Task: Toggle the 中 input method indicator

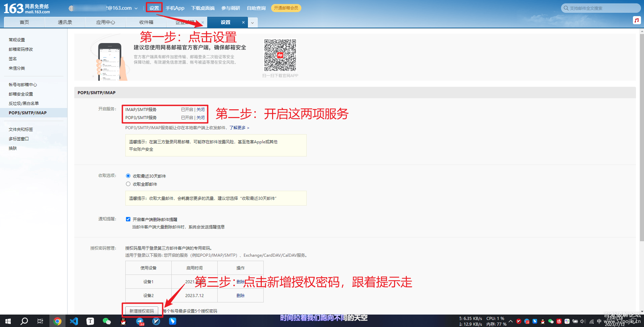Action: pyautogui.click(x=599, y=321)
